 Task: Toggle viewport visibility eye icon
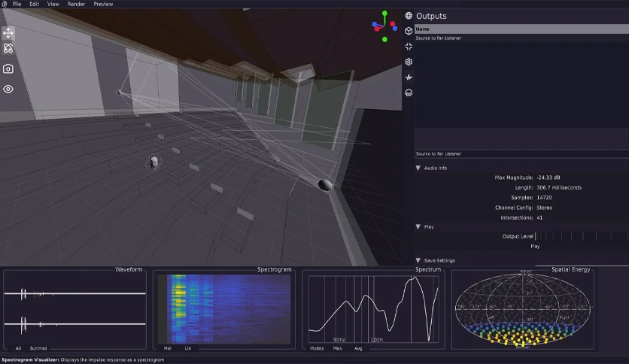coord(8,89)
